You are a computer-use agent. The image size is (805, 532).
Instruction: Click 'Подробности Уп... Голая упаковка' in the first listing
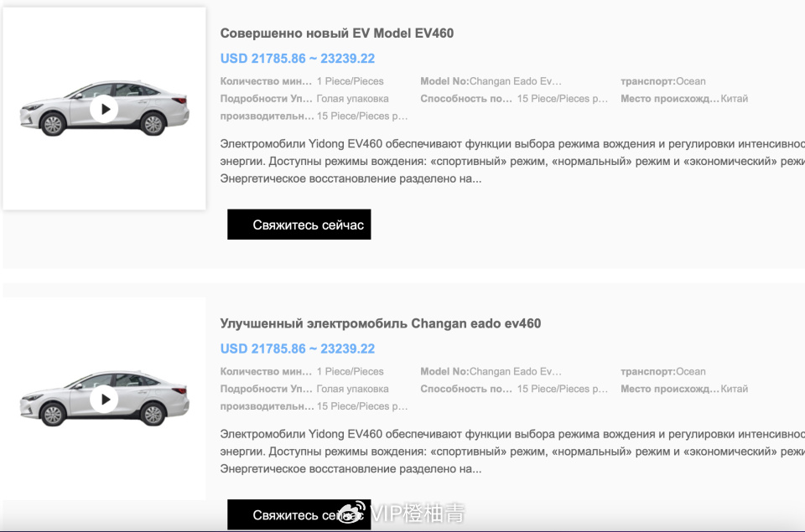coord(304,99)
